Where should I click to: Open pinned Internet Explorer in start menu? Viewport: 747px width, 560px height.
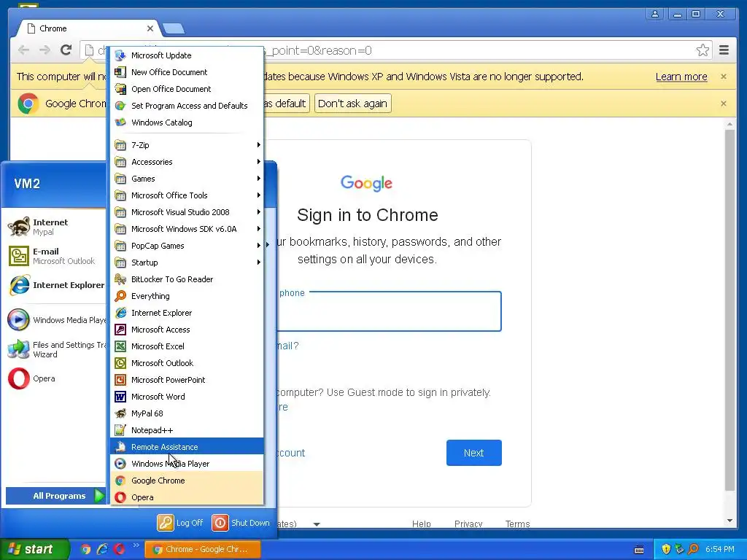coord(56,285)
